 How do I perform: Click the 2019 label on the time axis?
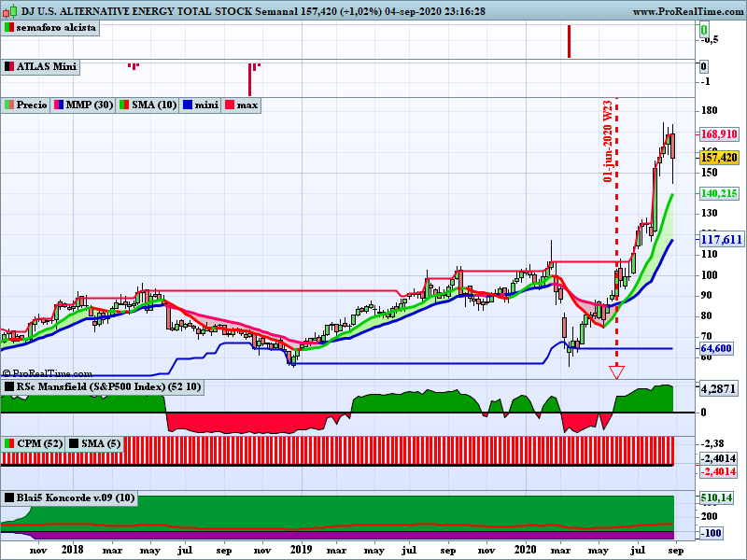pos(301,550)
